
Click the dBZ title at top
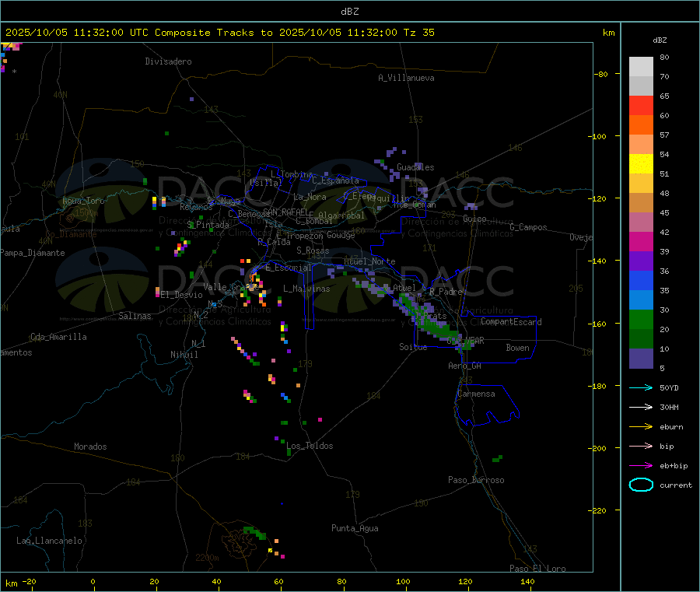tap(349, 12)
